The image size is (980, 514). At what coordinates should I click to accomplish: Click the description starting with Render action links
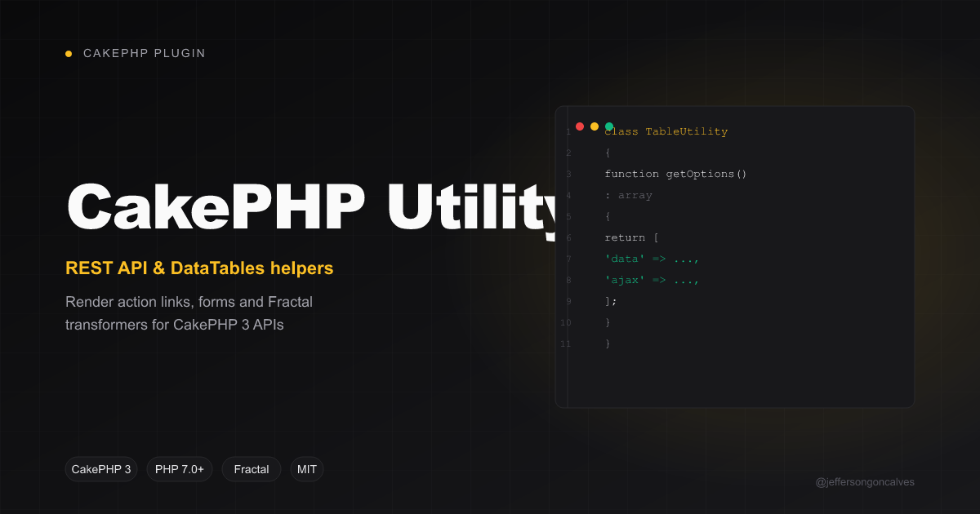189,313
